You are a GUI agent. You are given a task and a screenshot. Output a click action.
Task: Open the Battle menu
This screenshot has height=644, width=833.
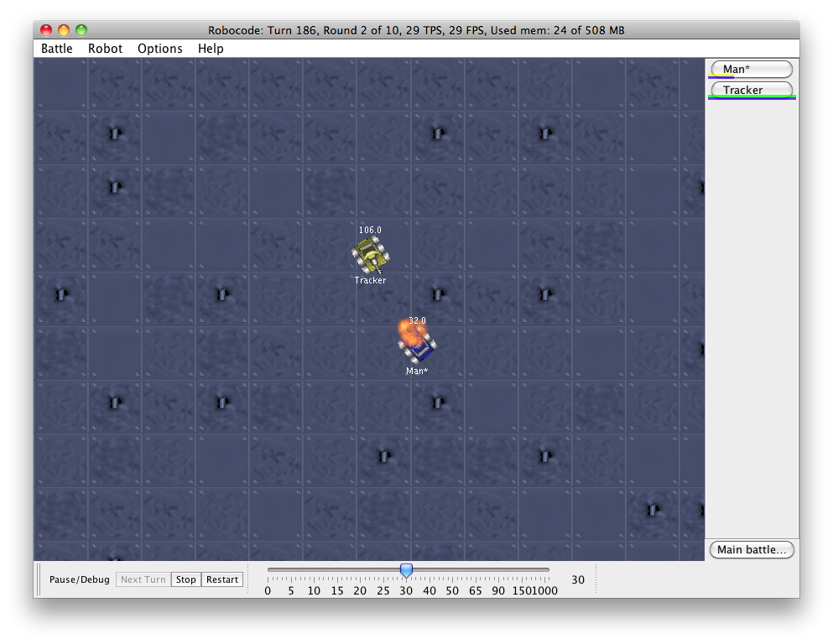56,49
